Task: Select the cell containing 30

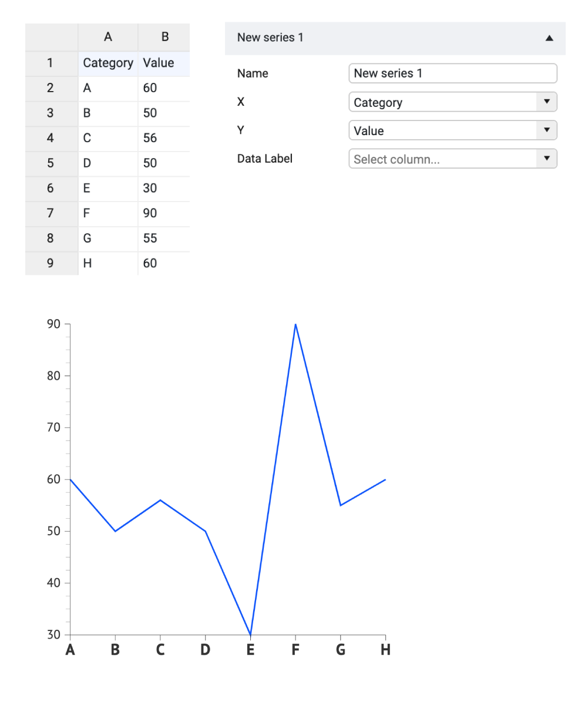Action: pos(150,188)
